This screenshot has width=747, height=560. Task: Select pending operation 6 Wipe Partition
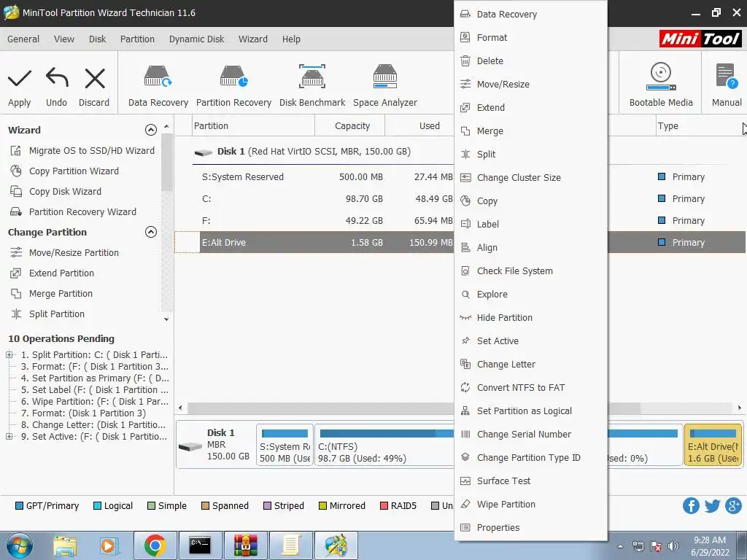94,402
